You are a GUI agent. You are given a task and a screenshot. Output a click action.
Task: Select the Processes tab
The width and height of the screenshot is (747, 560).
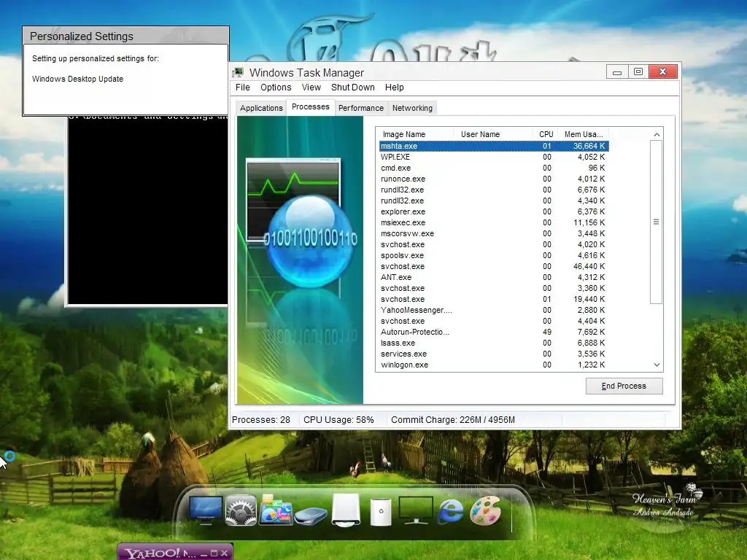point(311,106)
